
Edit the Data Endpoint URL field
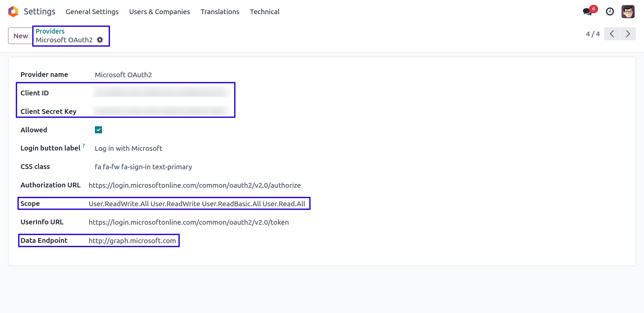(x=132, y=241)
